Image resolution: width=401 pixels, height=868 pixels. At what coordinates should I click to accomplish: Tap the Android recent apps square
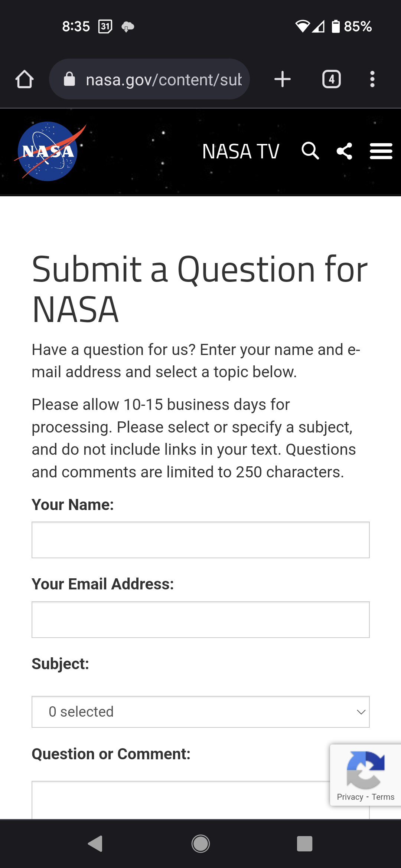pos(304,844)
